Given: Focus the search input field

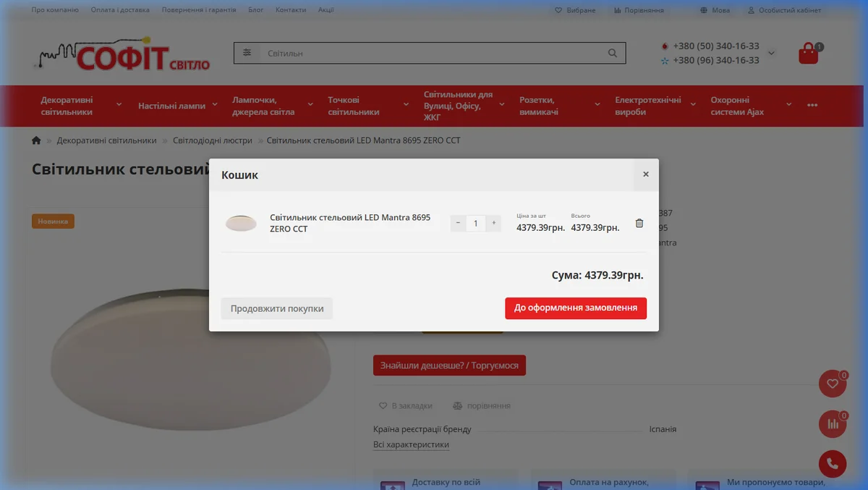Looking at the screenshot, I should [430, 53].
